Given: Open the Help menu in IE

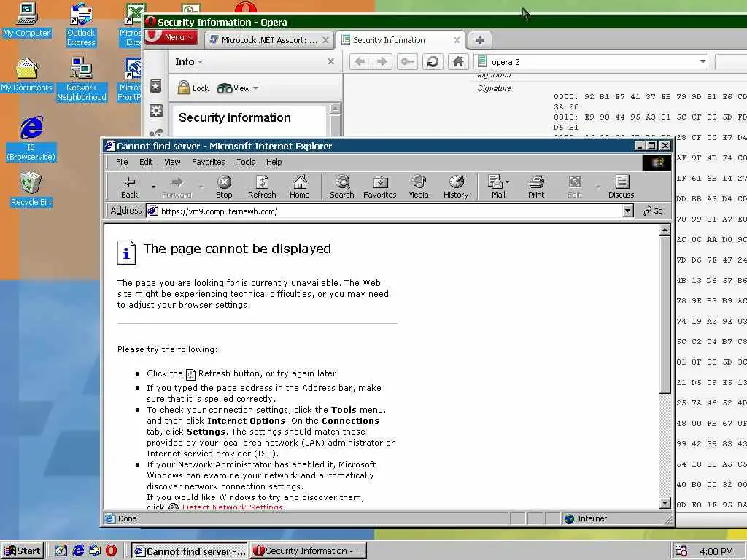Looking at the screenshot, I should pyautogui.click(x=274, y=162).
